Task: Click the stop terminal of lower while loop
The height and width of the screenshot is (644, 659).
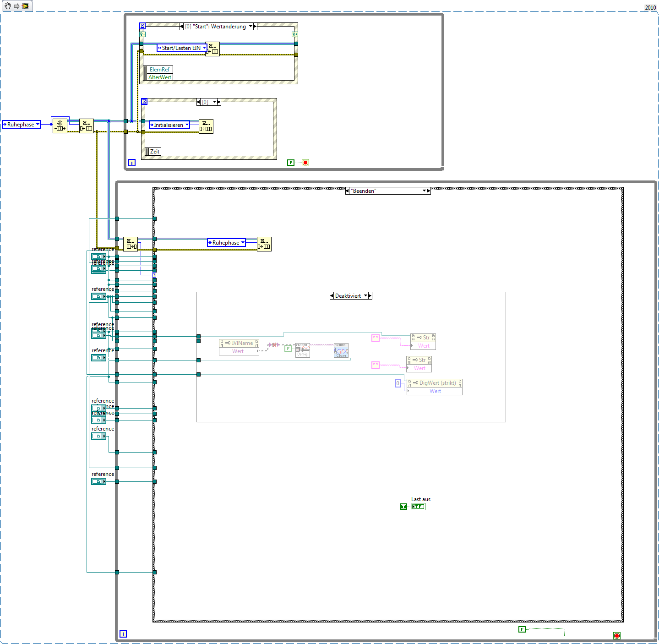Action: pyautogui.click(x=617, y=636)
